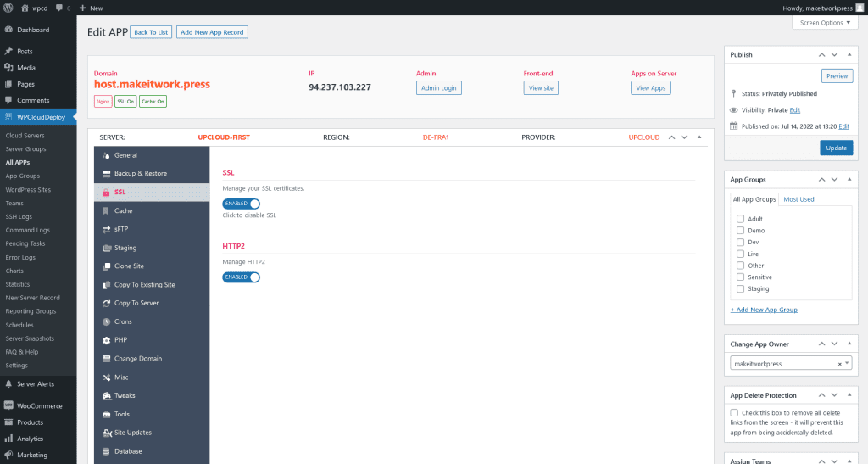868x464 pixels.
Task: Clear the makeitworkpress owner selection
Action: pyautogui.click(x=839, y=365)
